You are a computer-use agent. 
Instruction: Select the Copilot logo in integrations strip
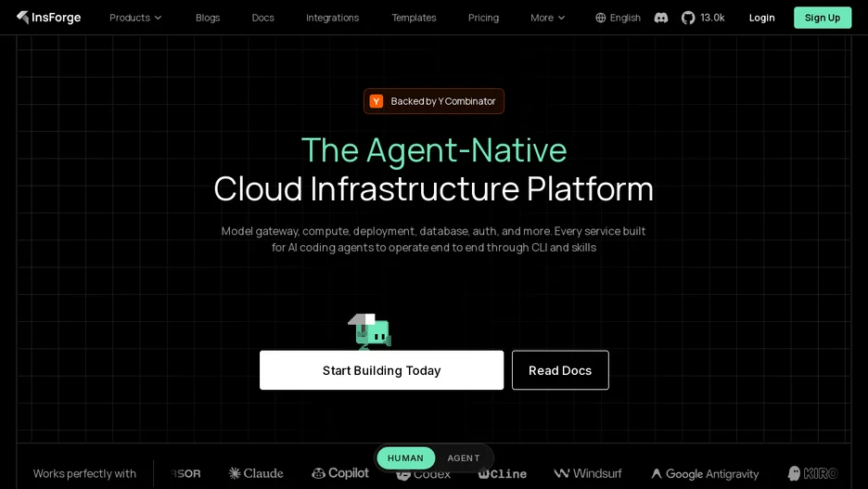[340, 473]
